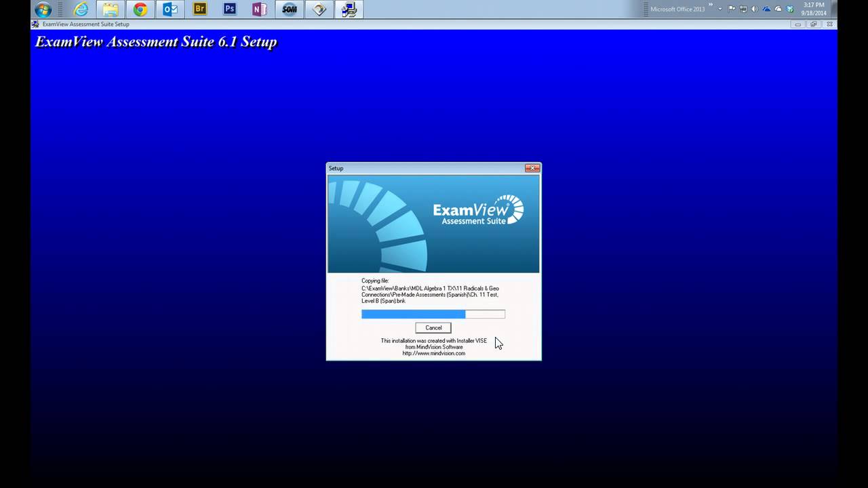Click 'This installation was created with Installer VISE'

[x=433, y=341]
